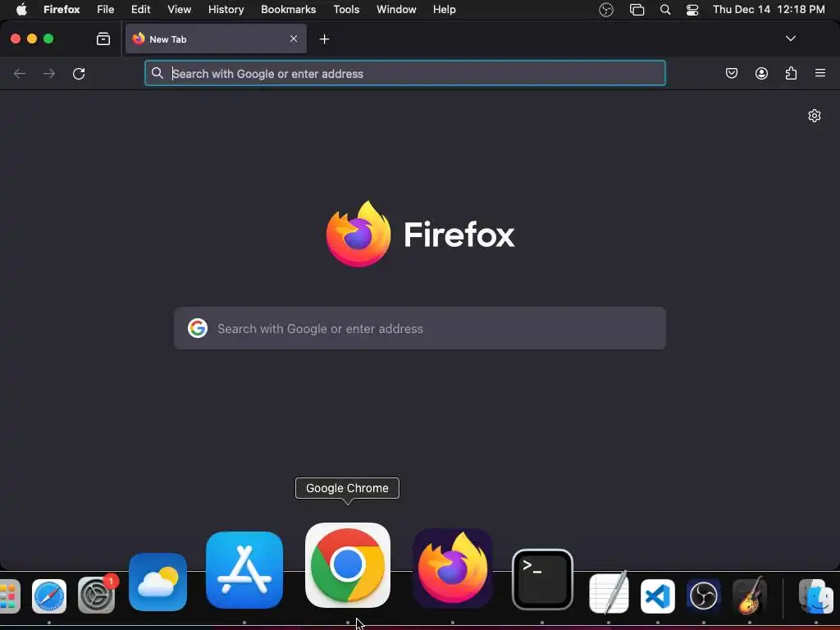Open Weather app from the Dock
The height and width of the screenshot is (630, 840).
[x=158, y=582]
